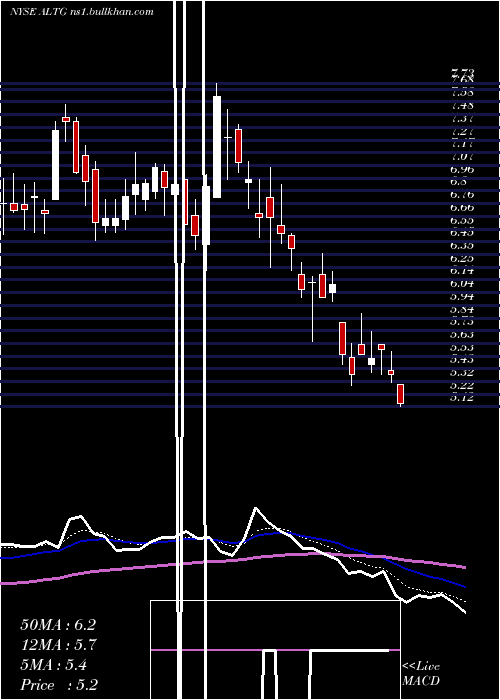Screen dimensions: 500x700
Task: Click the 6.66 price axis label
Action: point(462,207)
